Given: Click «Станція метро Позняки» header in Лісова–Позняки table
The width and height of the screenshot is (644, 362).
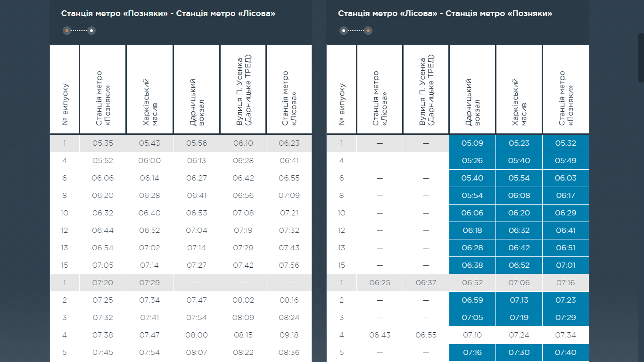Looking at the screenshot, I should [x=566, y=90].
